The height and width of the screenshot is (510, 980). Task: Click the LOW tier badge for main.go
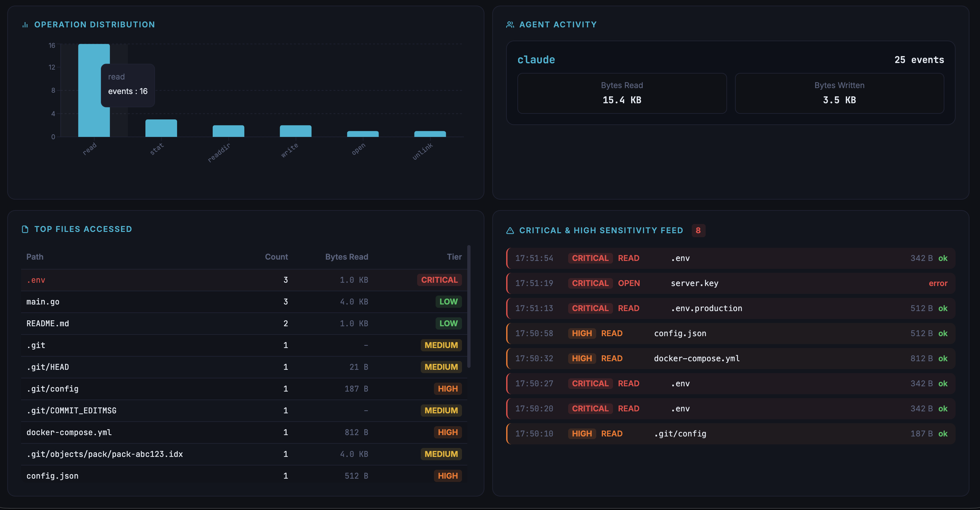click(x=448, y=302)
